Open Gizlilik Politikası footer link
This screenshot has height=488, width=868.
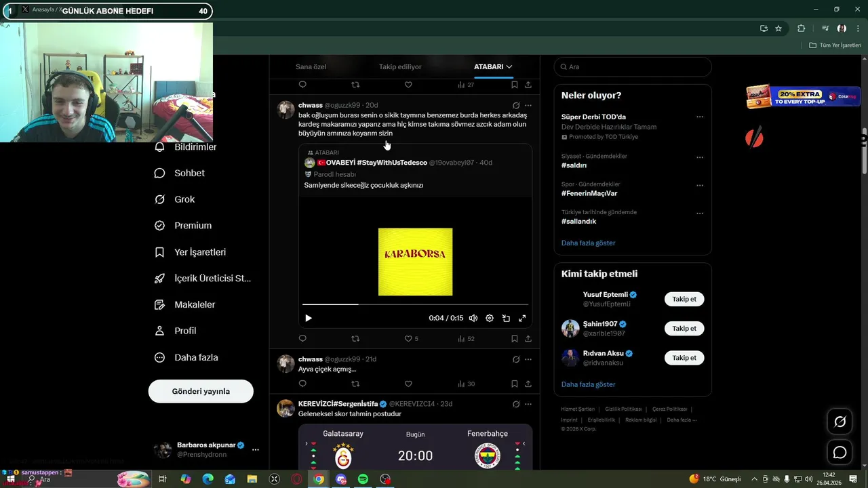623,409
